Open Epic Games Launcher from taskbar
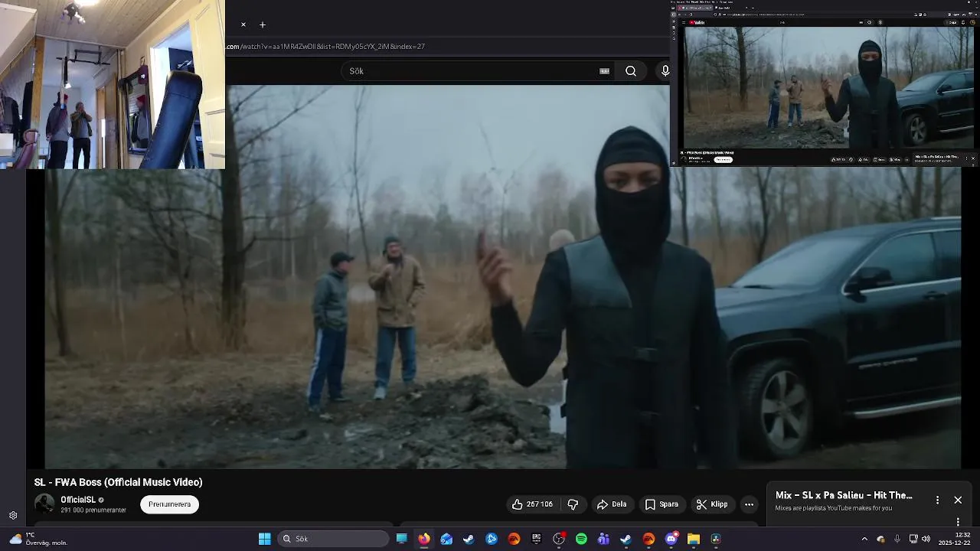This screenshot has width=980, height=551. click(536, 539)
